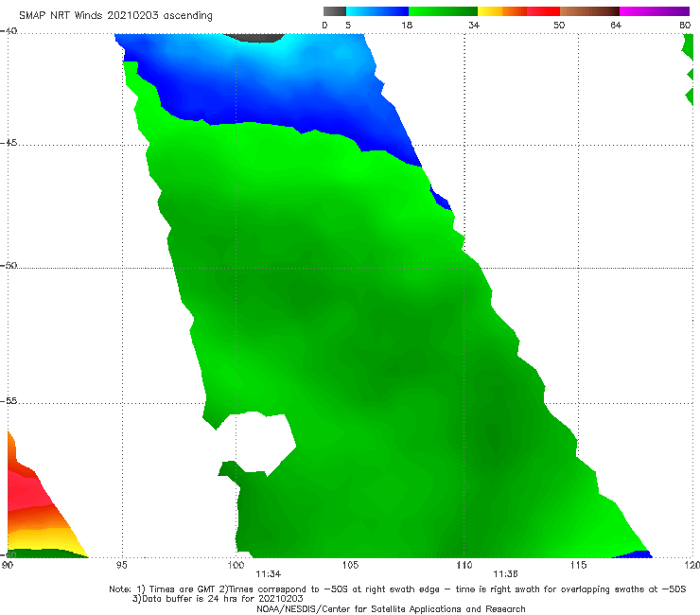
Task: Click the note '3)Data buffer is 24 hrs for 20210203'
Action: point(218,599)
